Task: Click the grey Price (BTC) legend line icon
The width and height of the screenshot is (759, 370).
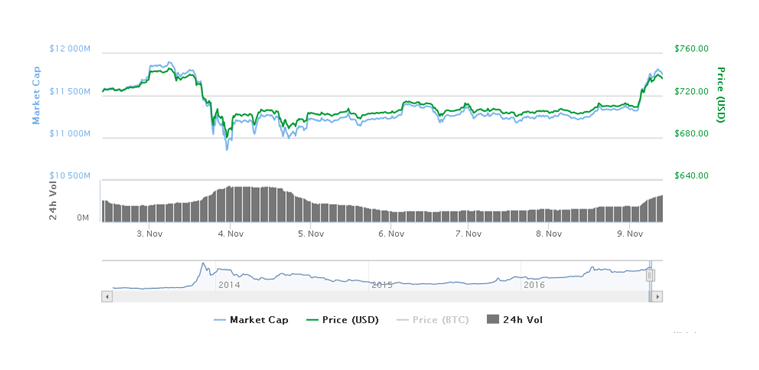Action: point(402,320)
